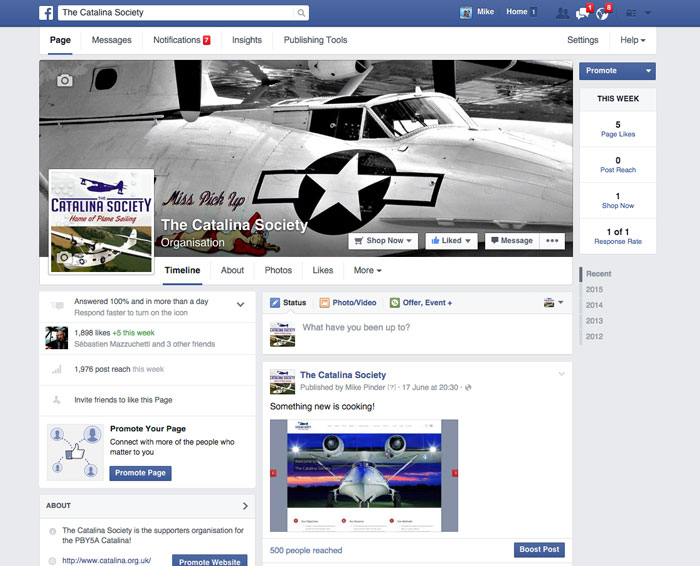700x566 pixels.
Task: Open the post's website screenshot image
Action: tap(364, 476)
